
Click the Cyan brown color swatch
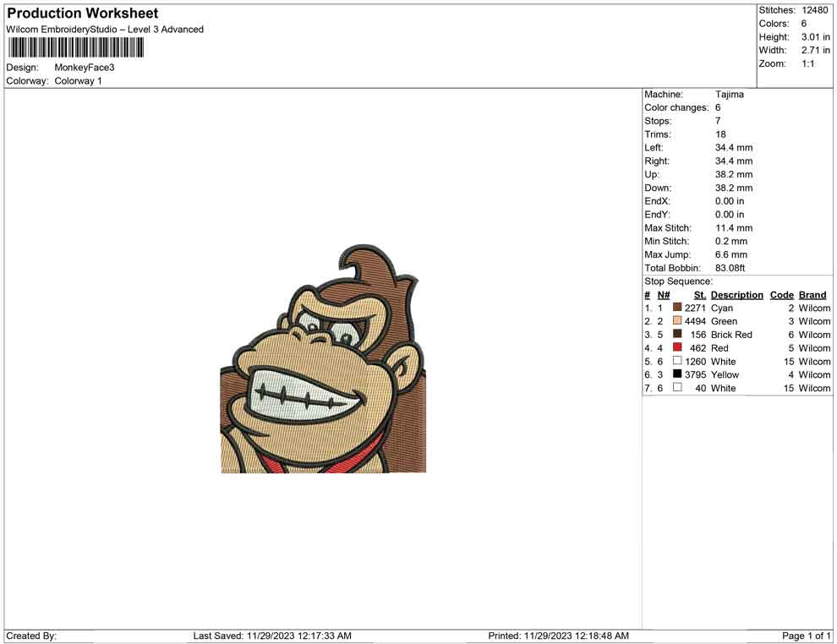677,308
